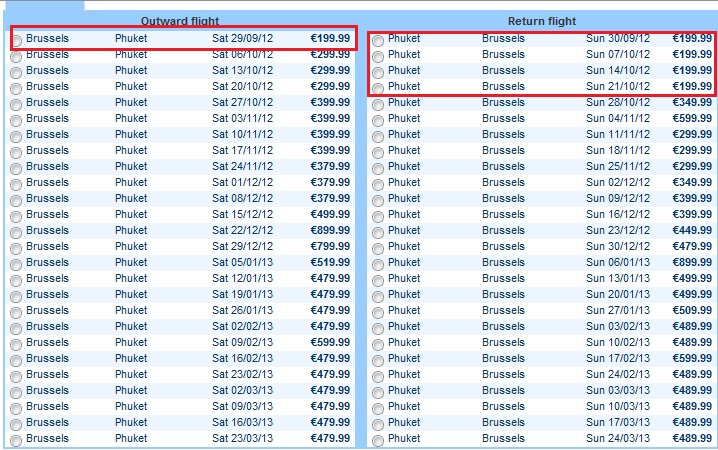Choose outward flight Sat 23/03/13 radio button

click(x=16, y=441)
